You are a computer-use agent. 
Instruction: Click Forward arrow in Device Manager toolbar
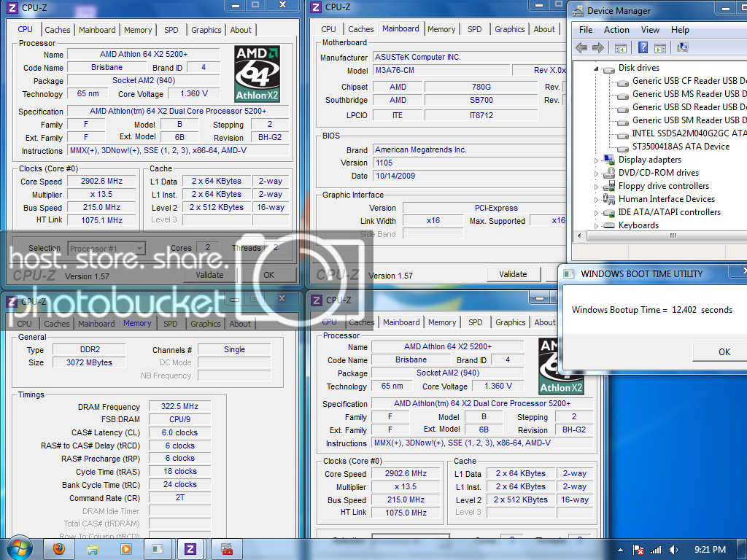[x=598, y=47]
